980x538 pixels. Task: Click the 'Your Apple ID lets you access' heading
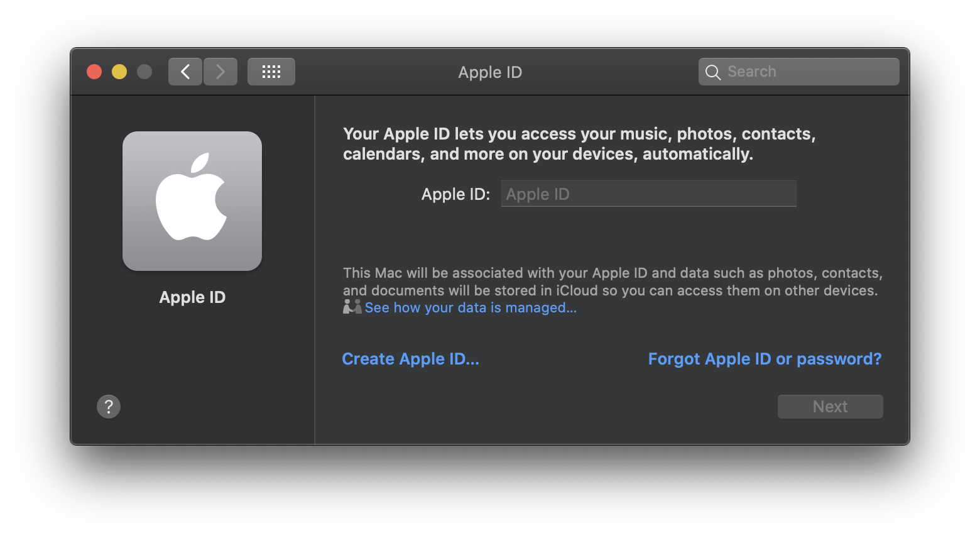[x=579, y=144]
